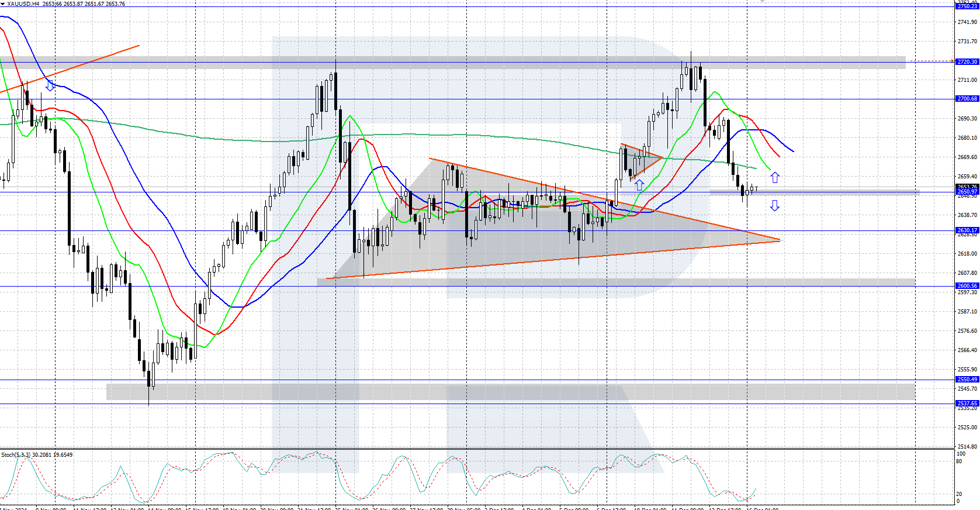980x510 pixels.
Task: Click the 2700.68 level label
Action: (x=967, y=98)
